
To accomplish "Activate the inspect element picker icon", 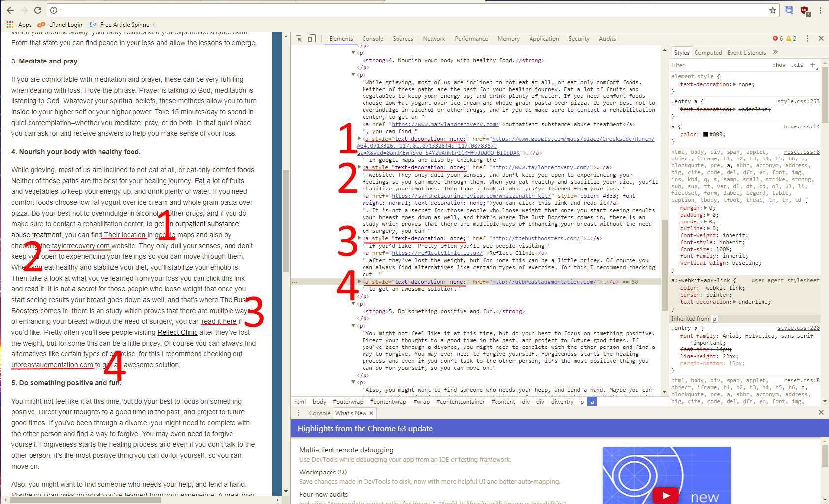I will click(298, 38).
